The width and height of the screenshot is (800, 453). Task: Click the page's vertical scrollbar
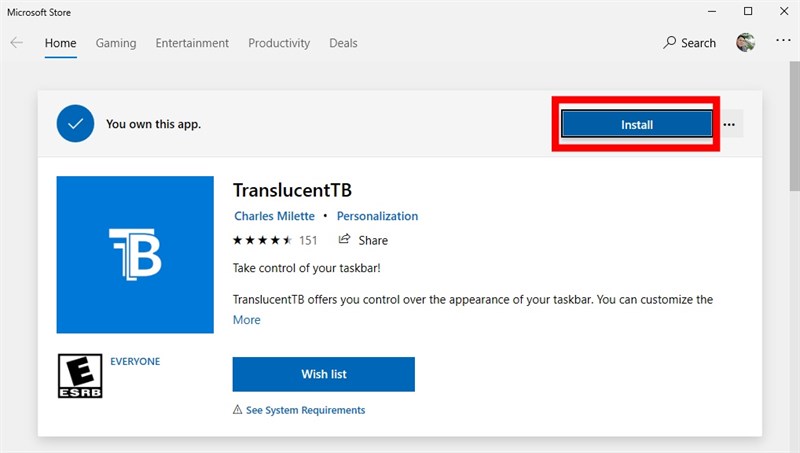[x=794, y=125]
